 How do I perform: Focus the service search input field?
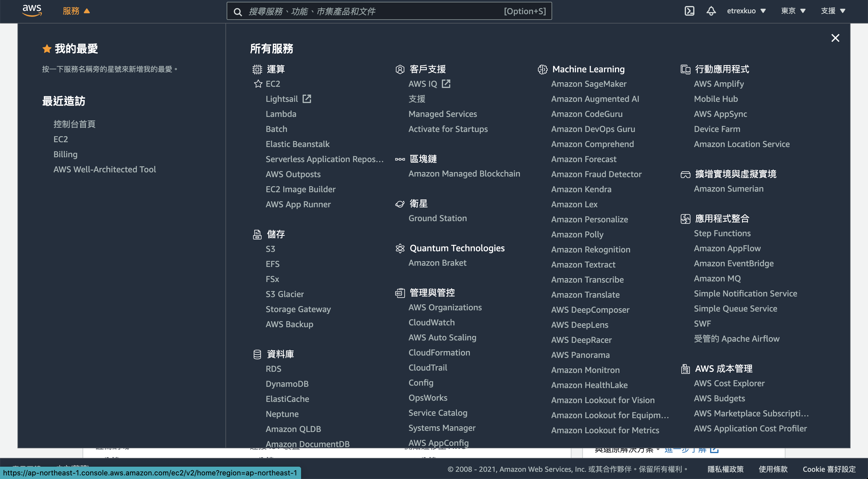pos(389,11)
